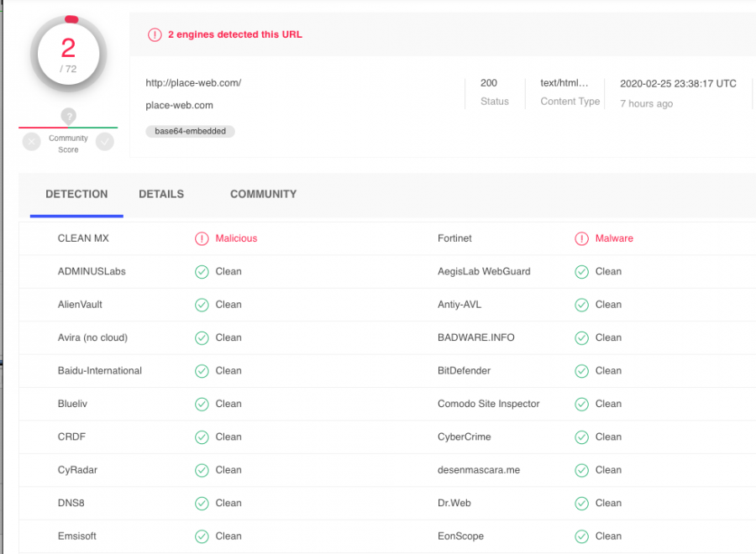Click the CRDF engine name

[x=71, y=437]
